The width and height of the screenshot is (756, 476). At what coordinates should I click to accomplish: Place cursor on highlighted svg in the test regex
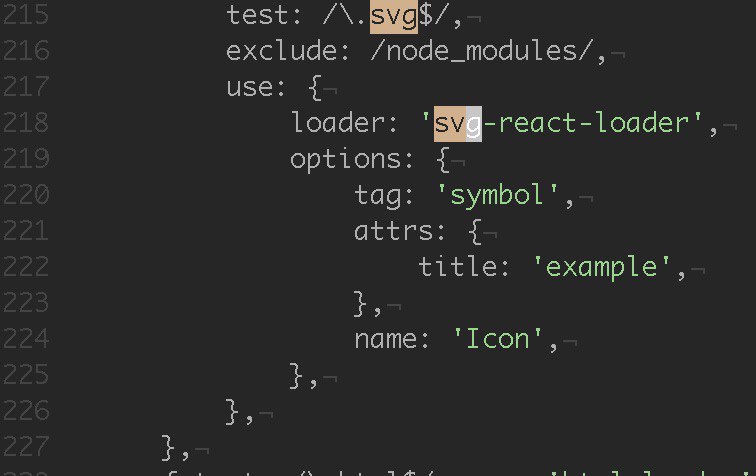[393, 16]
